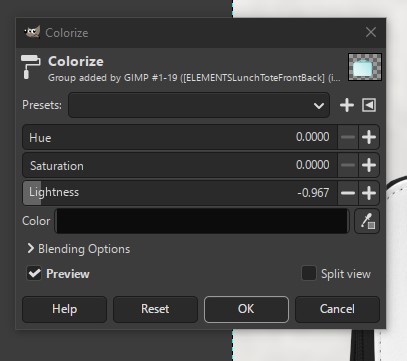Disable the Preview checkbox
This screenshot has height=361, width=407.
click(x=34, y=274)
